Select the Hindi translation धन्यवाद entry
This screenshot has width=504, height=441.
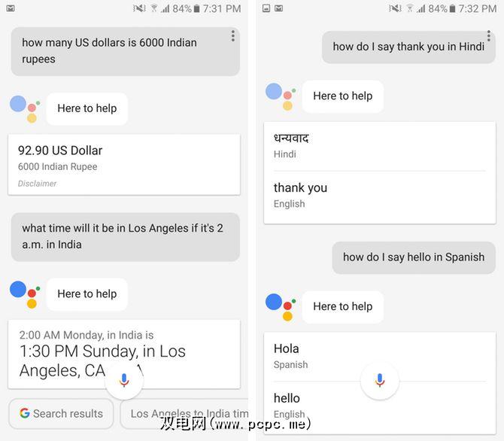click(380, 146)
